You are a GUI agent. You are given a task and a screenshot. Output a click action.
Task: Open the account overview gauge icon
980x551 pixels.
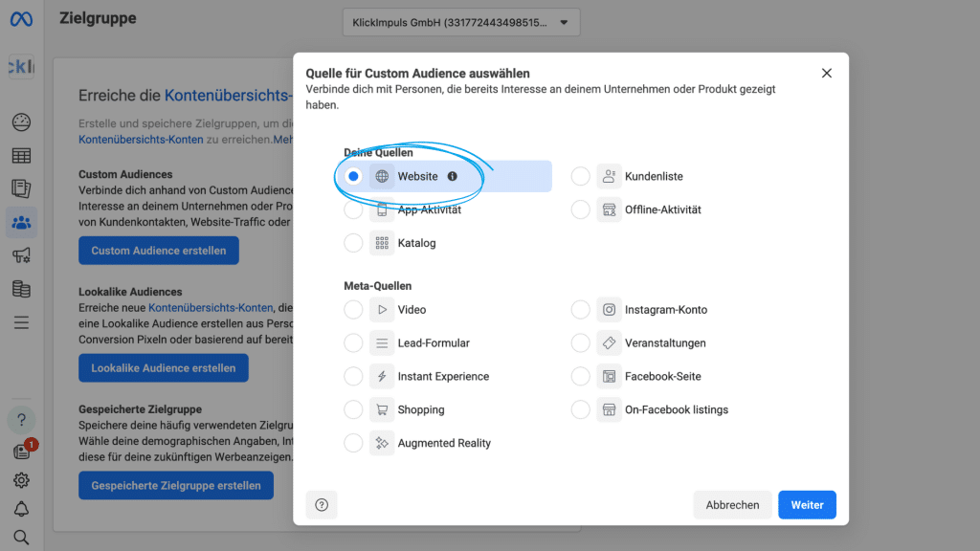click(x=21, y=122)
